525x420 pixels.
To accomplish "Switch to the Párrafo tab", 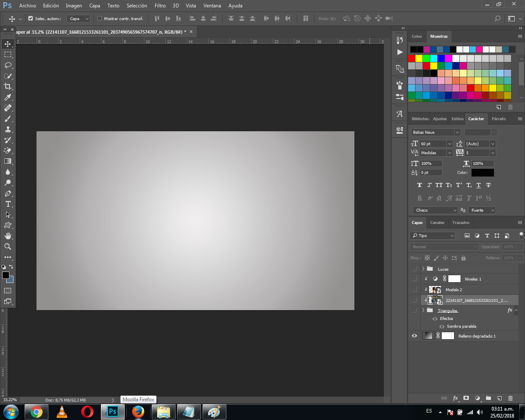I will [x=499, y=119].
